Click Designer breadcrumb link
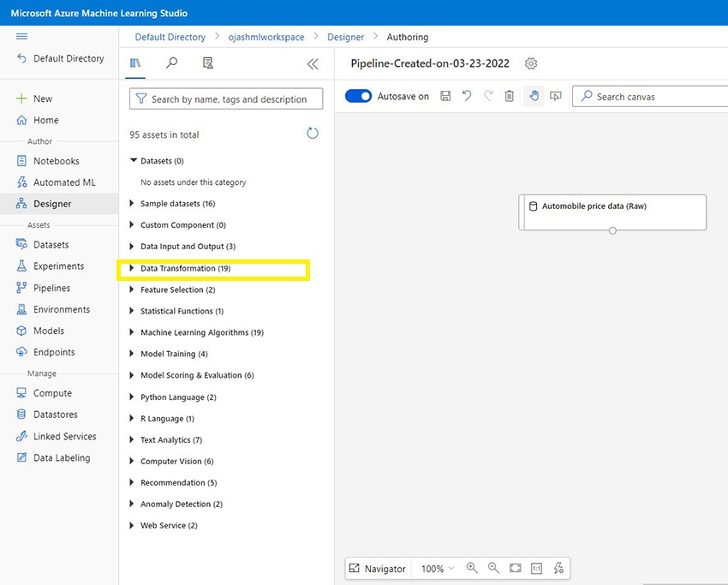Screen dimensions: 728x585 pyautogui.click(x=345, y=37)
